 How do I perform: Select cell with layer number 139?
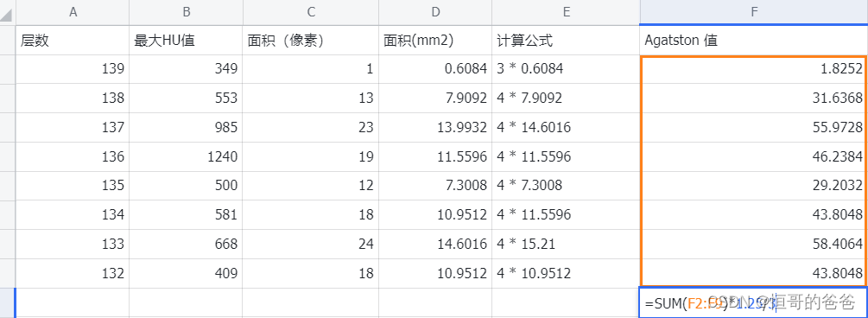73,69
